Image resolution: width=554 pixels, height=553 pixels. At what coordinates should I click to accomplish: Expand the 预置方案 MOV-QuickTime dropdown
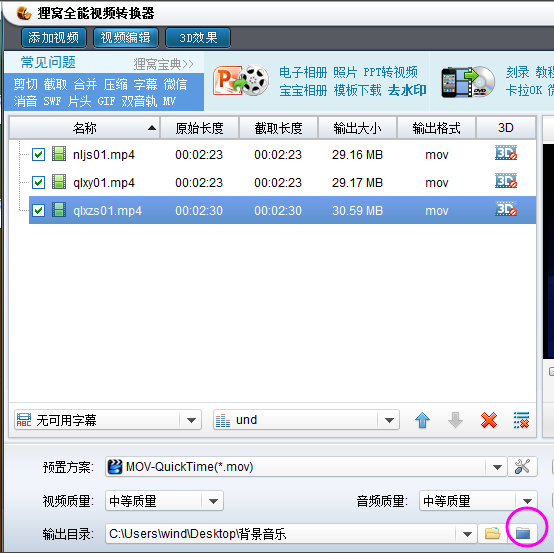point(497,467)
